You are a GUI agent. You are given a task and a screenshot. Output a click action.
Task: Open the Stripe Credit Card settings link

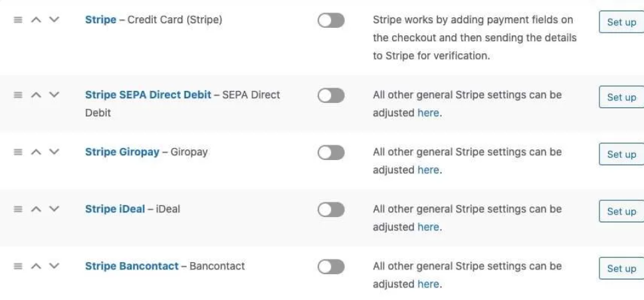98,20
